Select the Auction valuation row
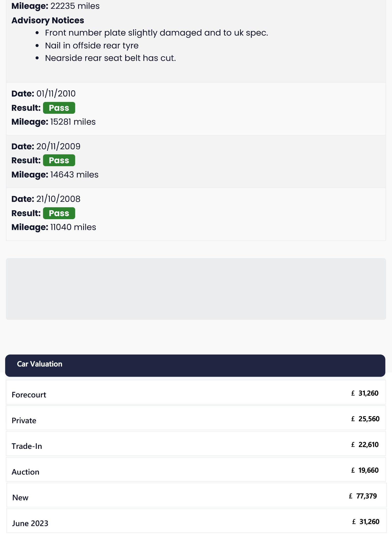The image size is (392, 555). pos(196,469)
